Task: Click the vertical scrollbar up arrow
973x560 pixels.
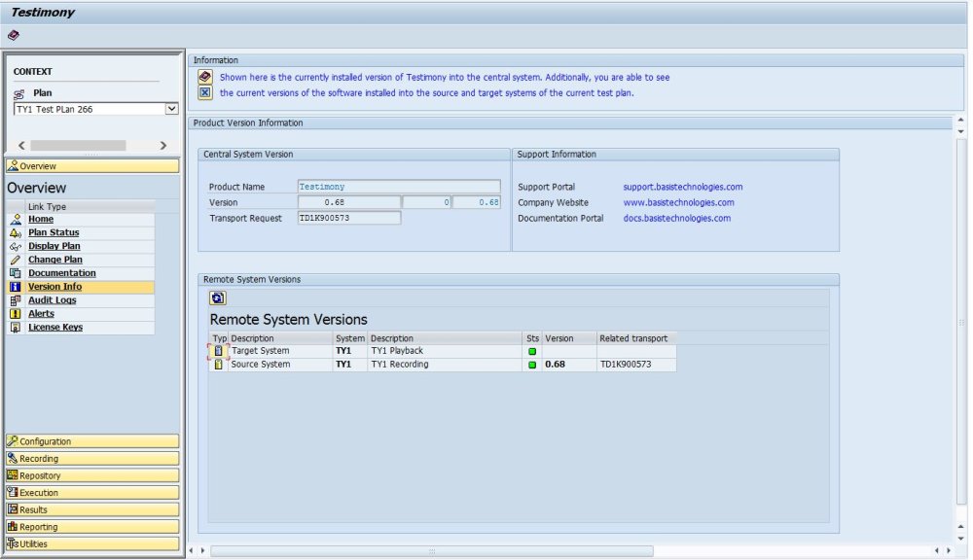Action: click(x=960, y=120)
